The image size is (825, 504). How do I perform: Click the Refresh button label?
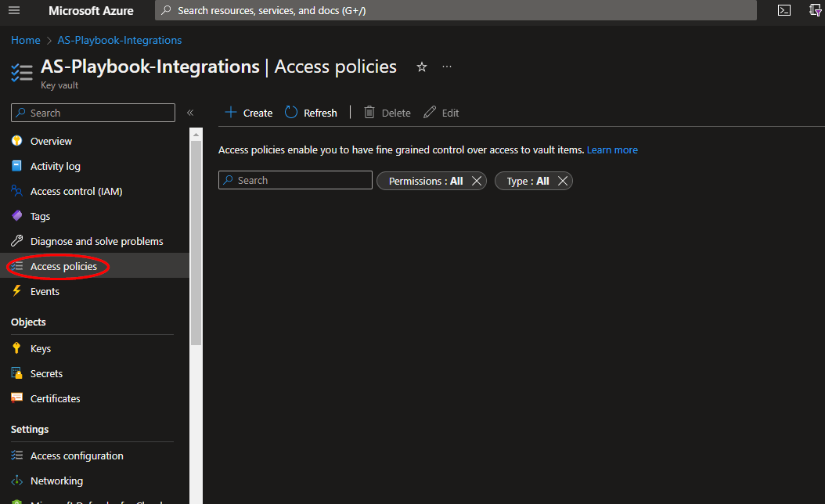pos(320,113)
